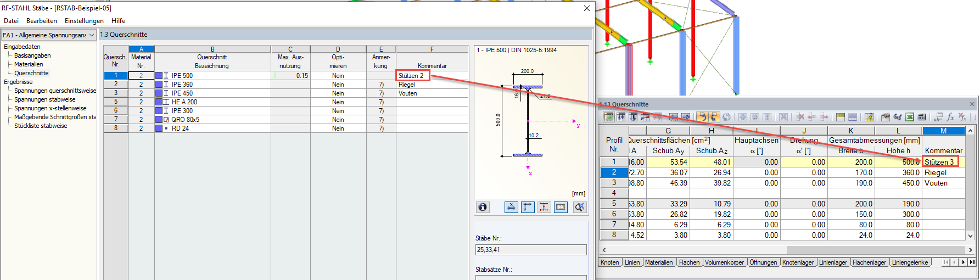The height and width of the screenshot is (280, 980).
Task: Open the Hilfe menu
Action: click(x=119, y=21)
